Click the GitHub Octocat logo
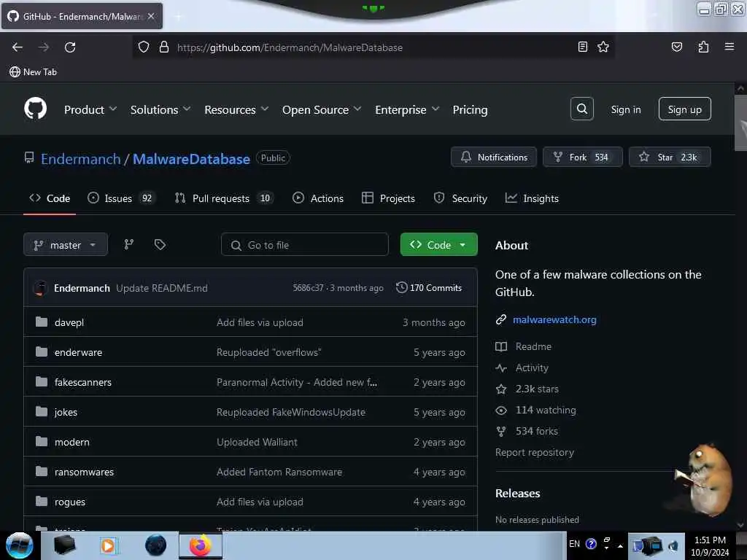 (36, 109)
